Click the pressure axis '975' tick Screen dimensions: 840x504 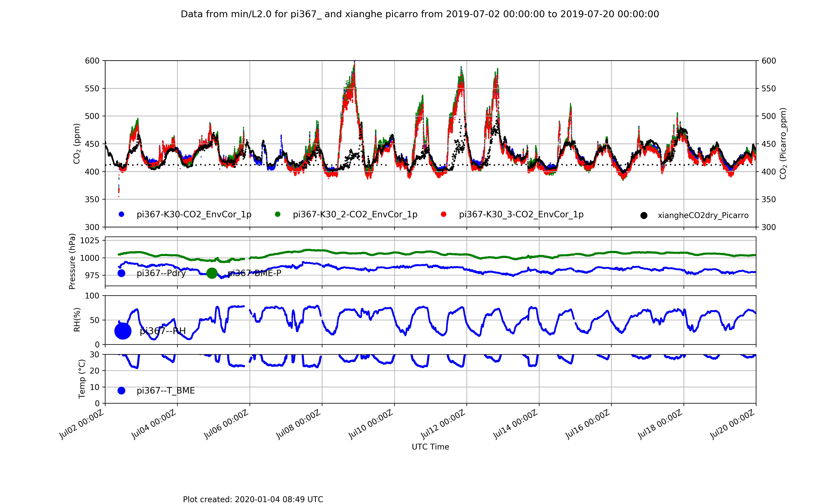[x=92, y=276]
